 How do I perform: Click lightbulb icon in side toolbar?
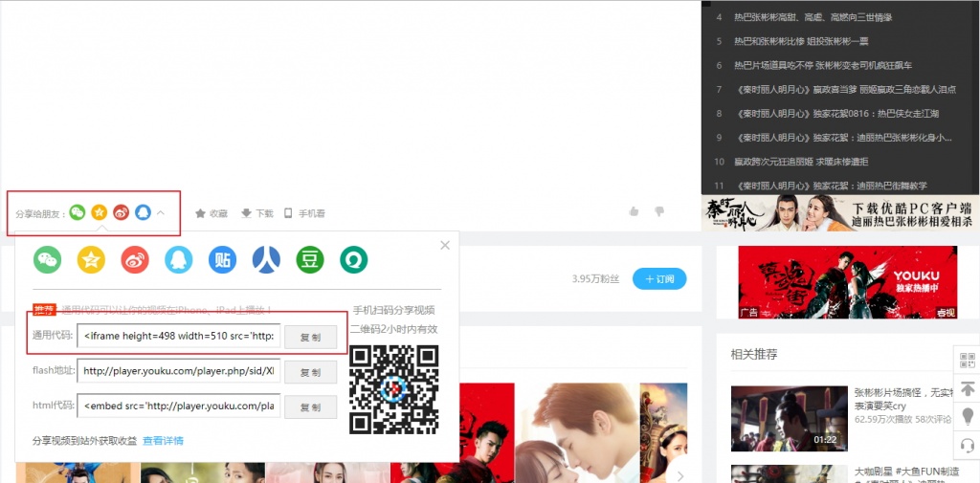click(x=968, y=416)
